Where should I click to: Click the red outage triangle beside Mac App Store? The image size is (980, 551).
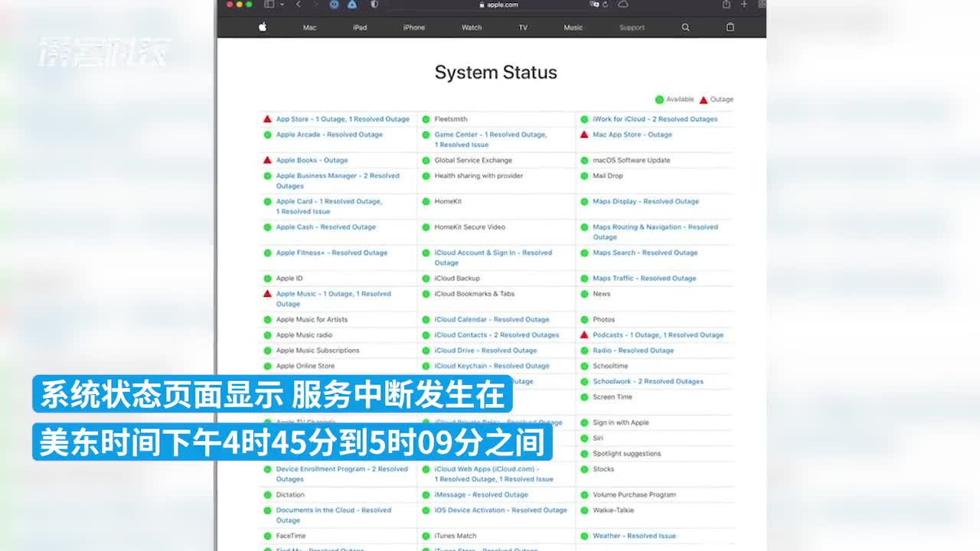point(584,135)
